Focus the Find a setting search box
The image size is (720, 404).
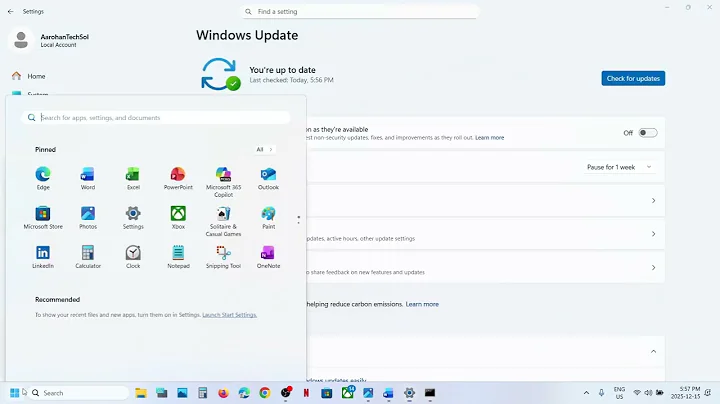pyautogui.click(x=360, y=11)
